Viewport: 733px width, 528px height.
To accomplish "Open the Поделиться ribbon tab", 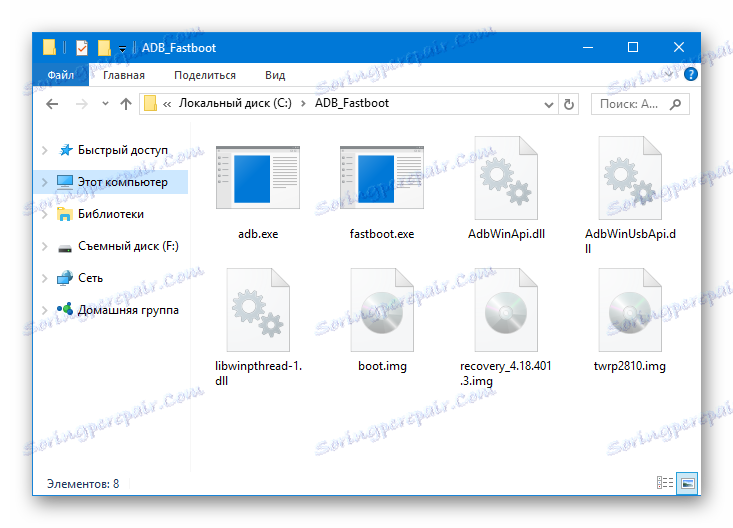I will tap(205, 75).
